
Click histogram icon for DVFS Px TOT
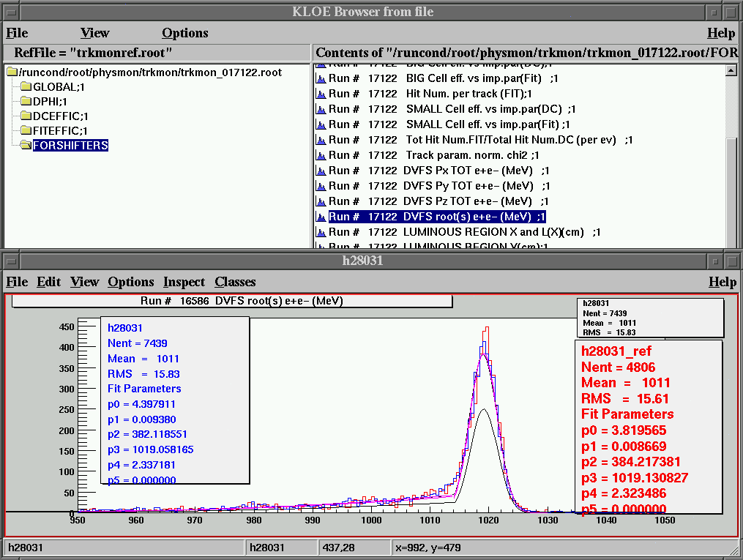click(321, 171)
